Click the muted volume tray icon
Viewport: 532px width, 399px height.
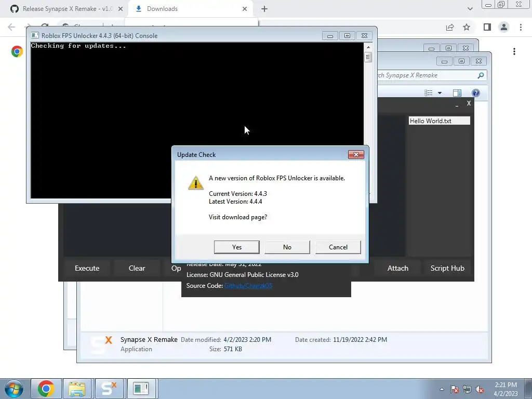[x=480, y=389]
